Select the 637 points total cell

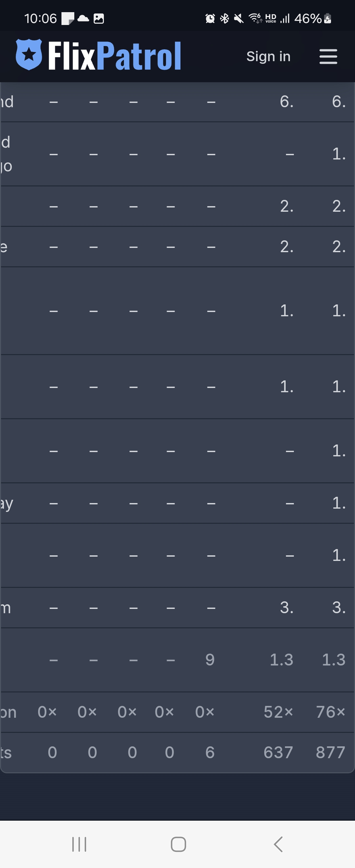point(278,752)
